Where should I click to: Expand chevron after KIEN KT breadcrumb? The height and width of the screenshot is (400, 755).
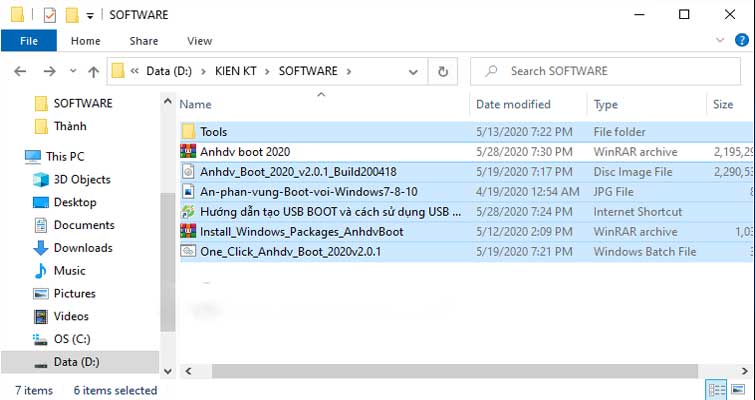point(267,72)
